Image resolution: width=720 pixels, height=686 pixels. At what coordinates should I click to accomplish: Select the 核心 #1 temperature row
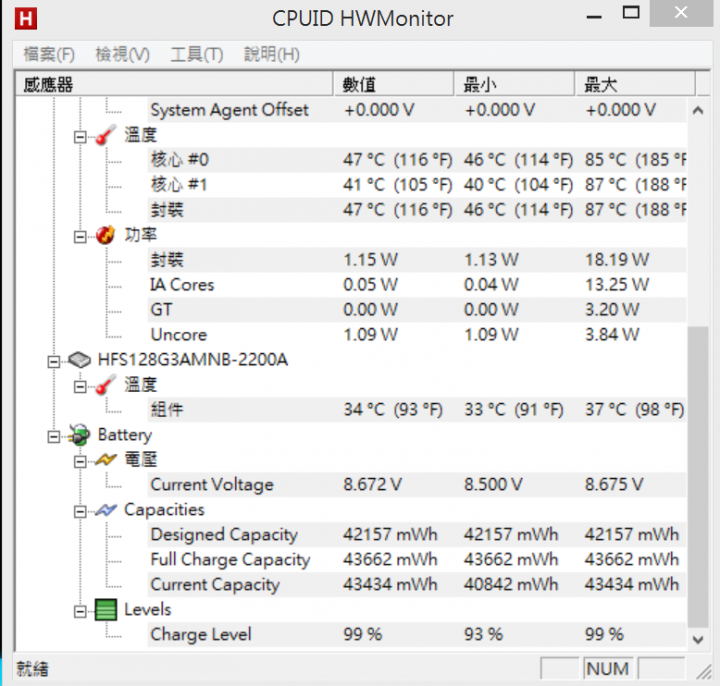click(417, 185)
